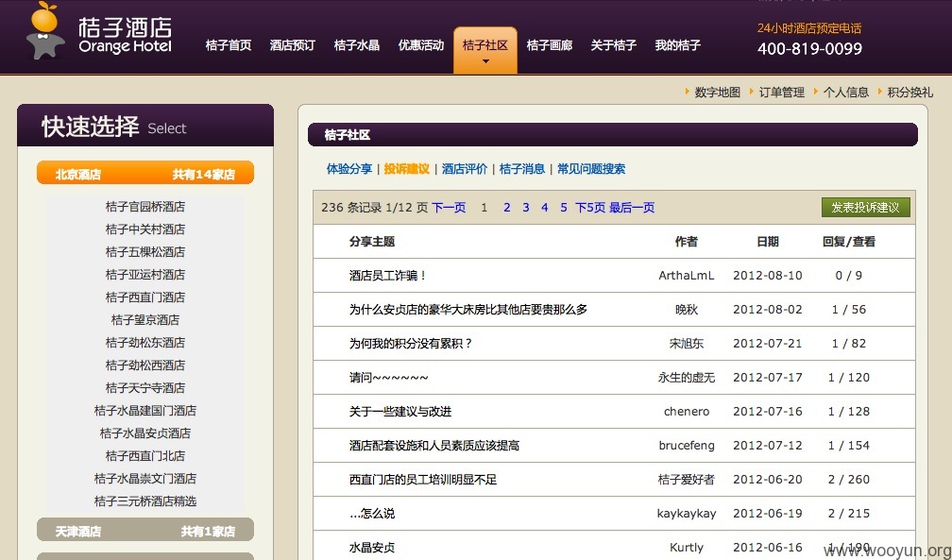Click the green 发表投诉建议 button

(x=866, y=207)
